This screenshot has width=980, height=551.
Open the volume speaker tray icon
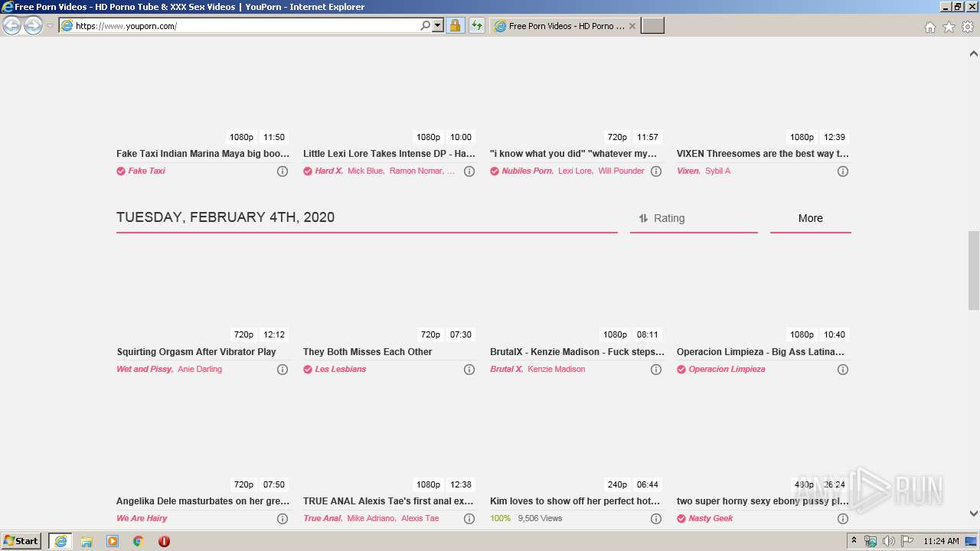point(889,541)
